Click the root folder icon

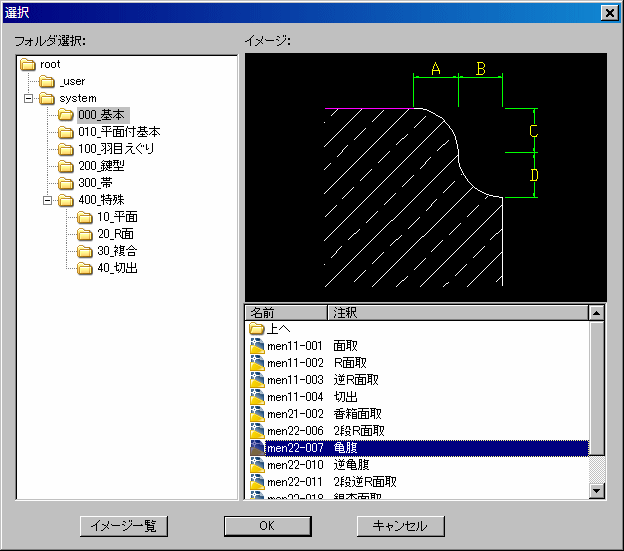point(27,64)
